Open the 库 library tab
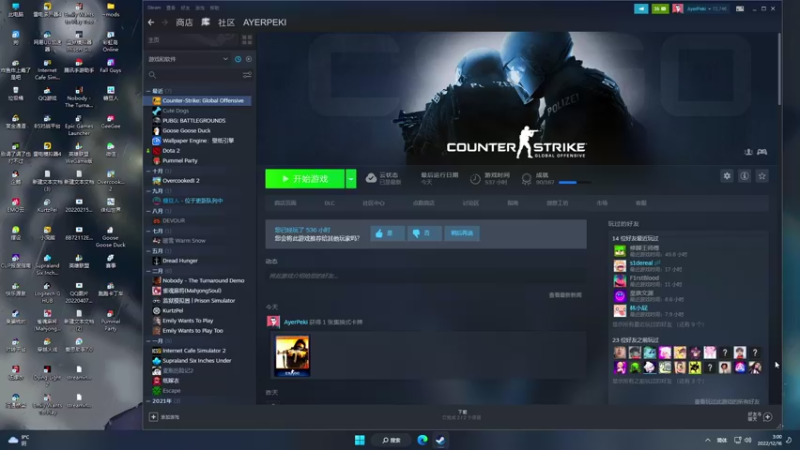 tap(205, 22)
